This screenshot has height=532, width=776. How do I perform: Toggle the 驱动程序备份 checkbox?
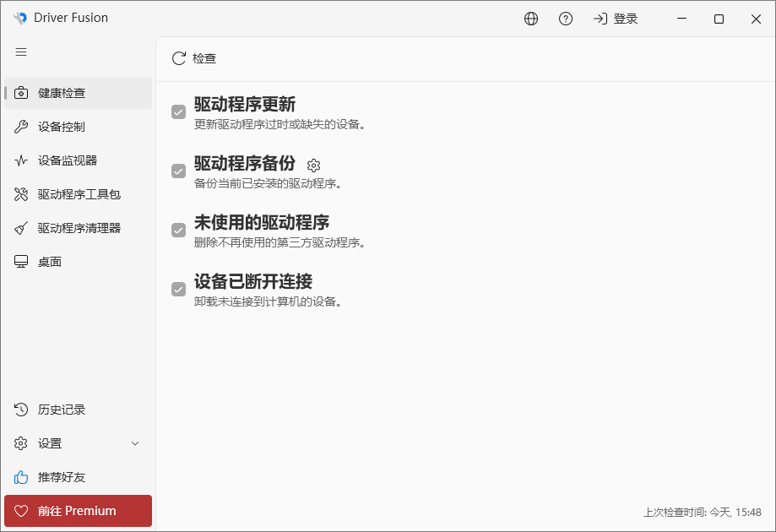179,171
